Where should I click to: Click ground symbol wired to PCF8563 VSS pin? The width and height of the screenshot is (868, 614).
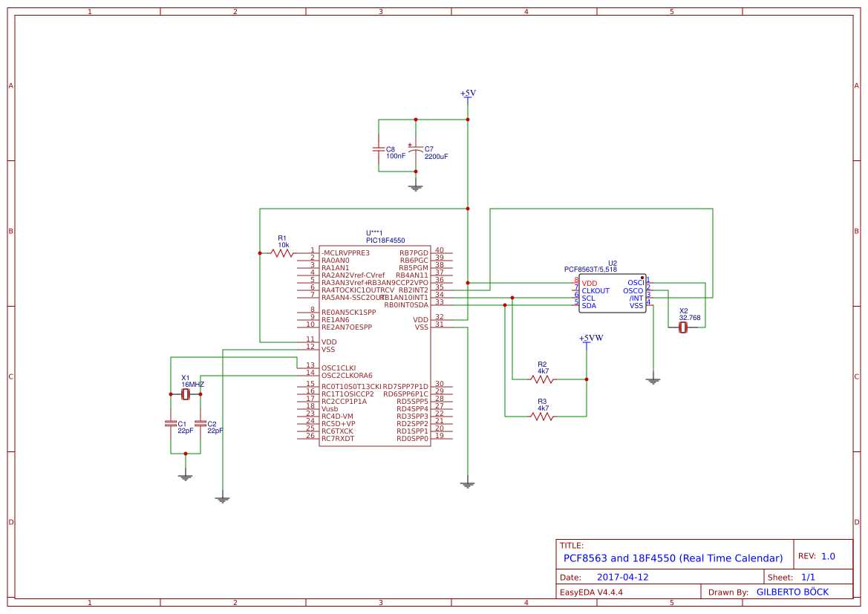click(x=653, y=380)
